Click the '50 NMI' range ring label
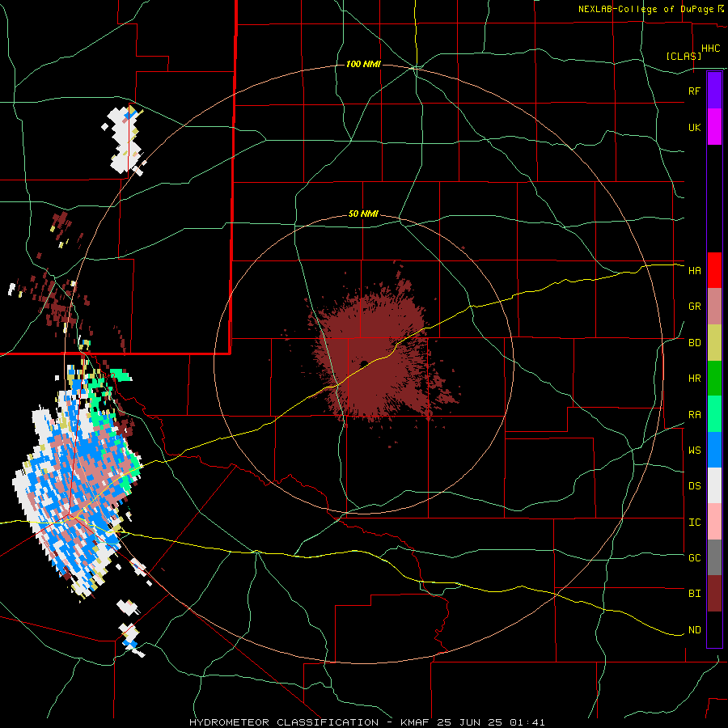Screen dimensions: 728x728 (x=363, y=214)
